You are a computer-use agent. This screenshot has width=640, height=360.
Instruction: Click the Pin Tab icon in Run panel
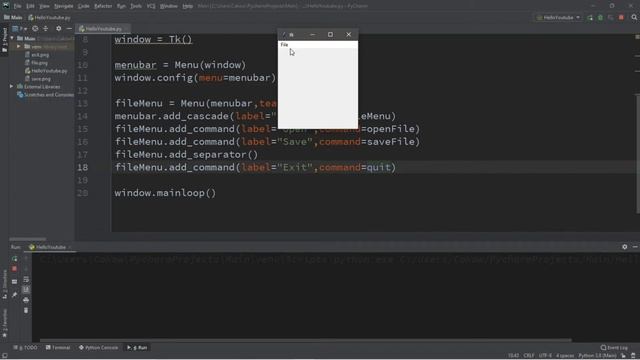tap(14, 295)
